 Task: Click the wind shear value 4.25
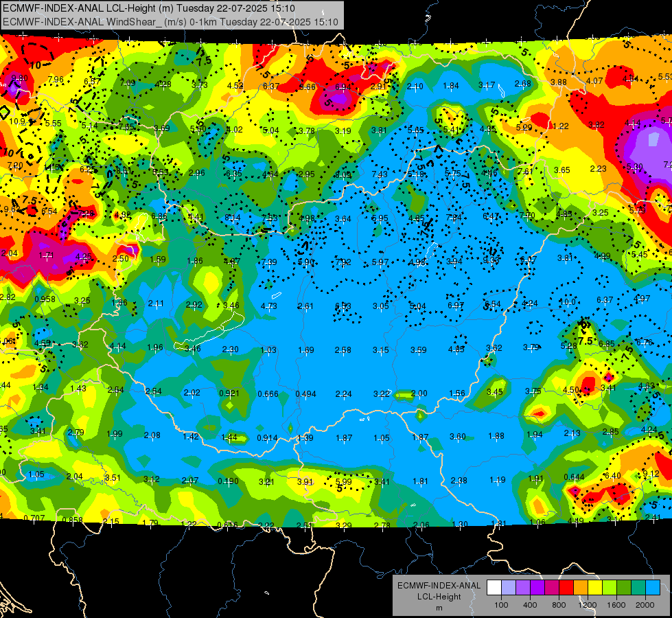(x=83, y=257)
